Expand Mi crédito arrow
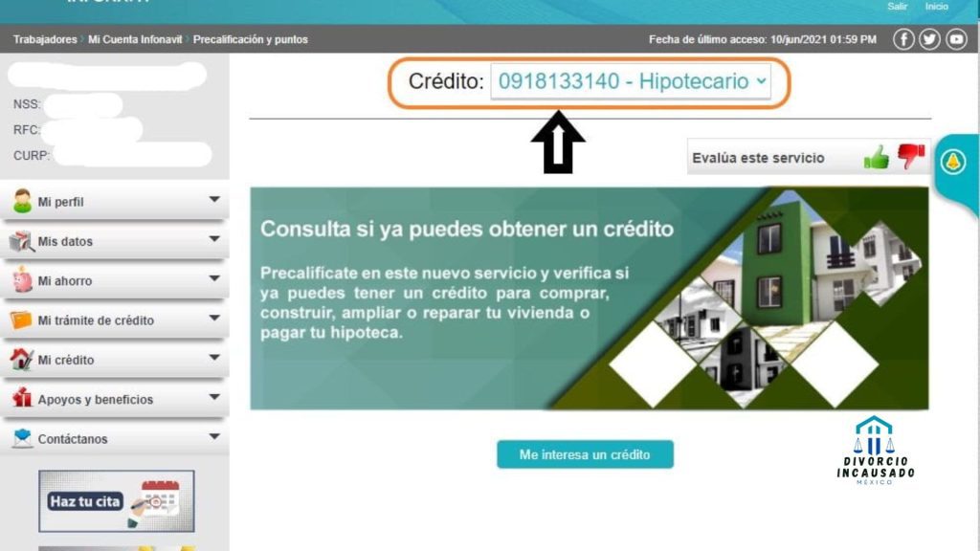This screenshot has width=980, height=551. (x=214, y=358)
